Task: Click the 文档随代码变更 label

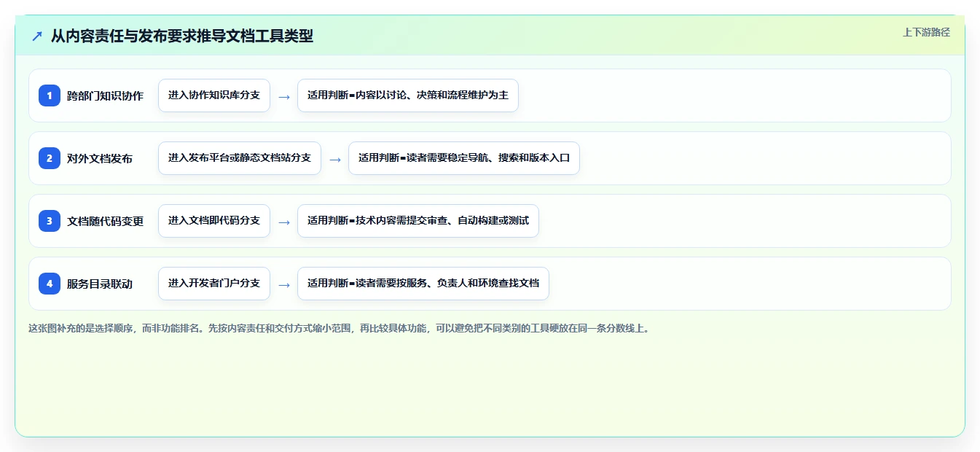Action: tap(105, 221)
